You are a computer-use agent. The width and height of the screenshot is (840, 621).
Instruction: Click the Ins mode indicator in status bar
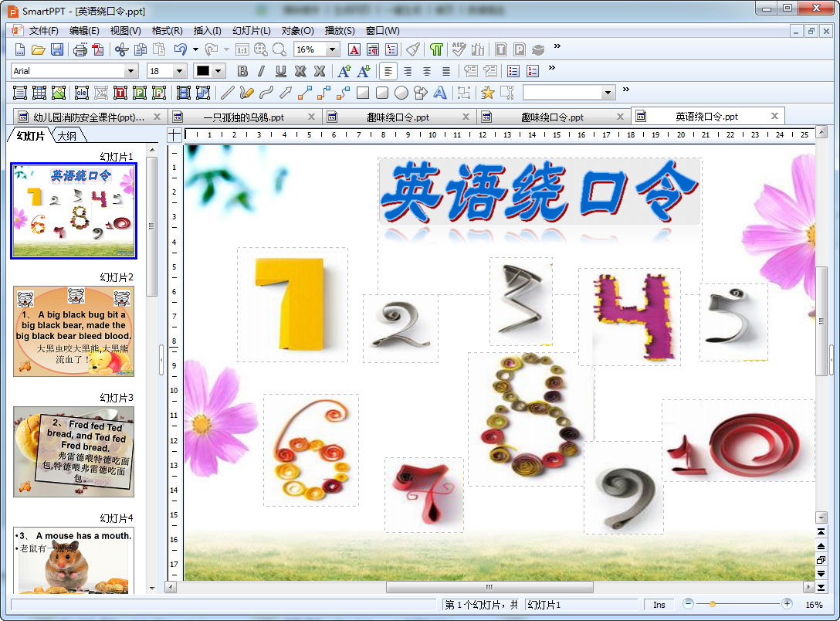(x=659, y=604)
